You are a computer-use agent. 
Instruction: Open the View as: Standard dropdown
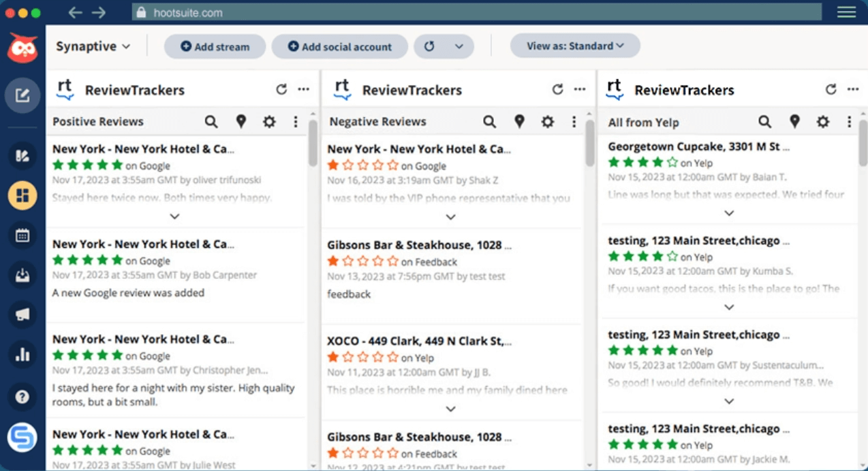tap(575, 46)
